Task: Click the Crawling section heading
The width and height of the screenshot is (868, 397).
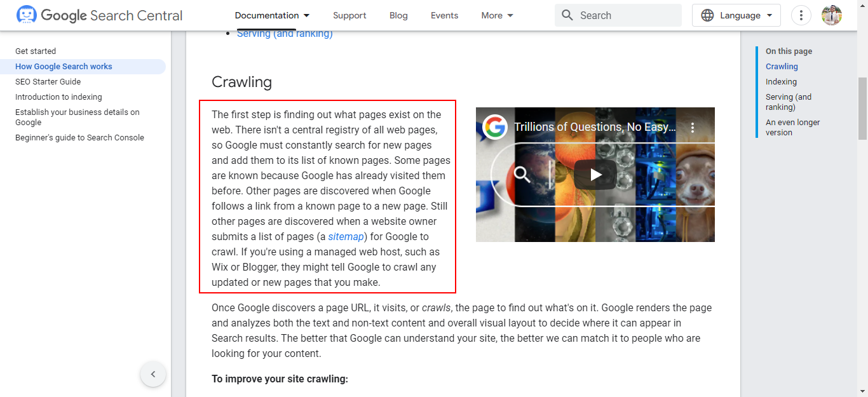Action: (x=241, y=82)
